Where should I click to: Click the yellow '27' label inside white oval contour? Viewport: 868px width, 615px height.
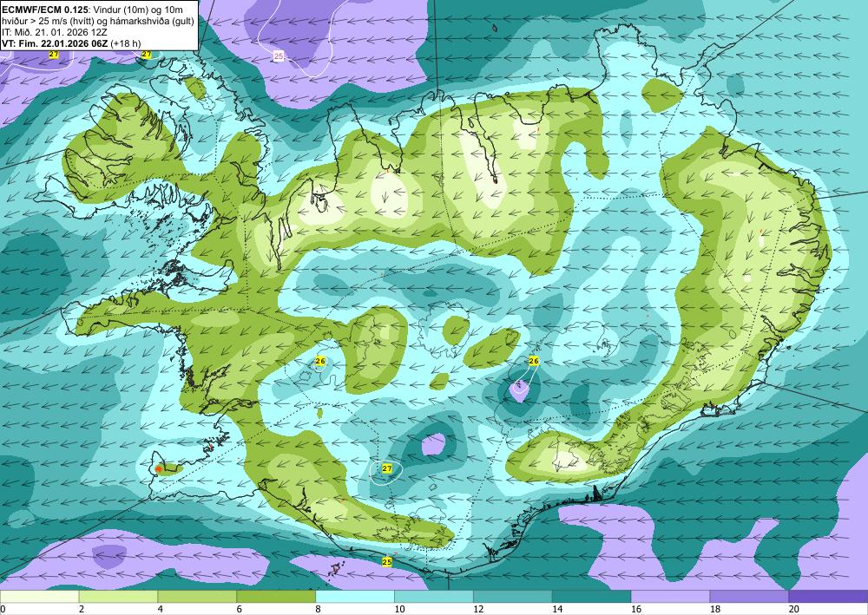coord(387,468)
